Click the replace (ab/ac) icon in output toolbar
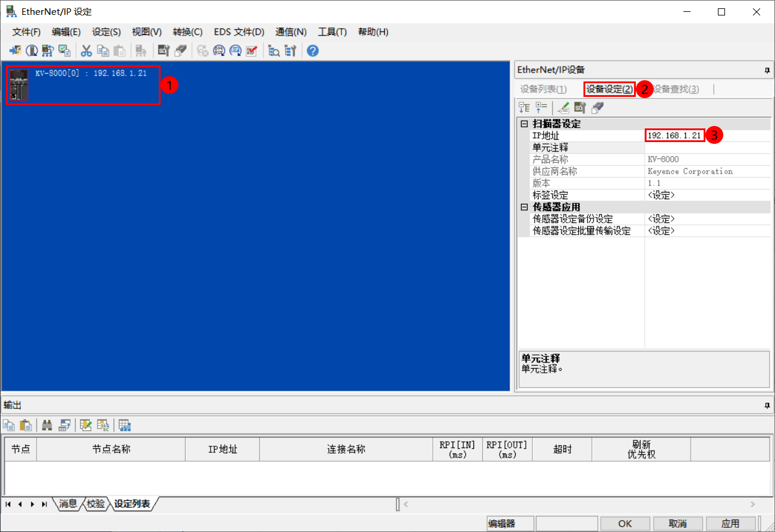This screenshot has height=532, width=775. [103, 425]
